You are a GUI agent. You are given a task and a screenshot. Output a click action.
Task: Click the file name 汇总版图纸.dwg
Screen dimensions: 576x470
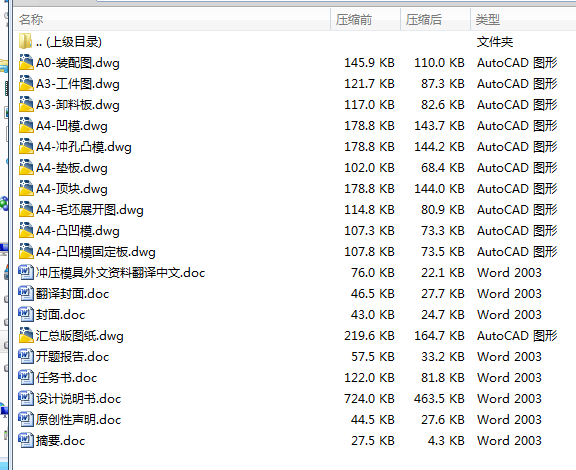80,335
